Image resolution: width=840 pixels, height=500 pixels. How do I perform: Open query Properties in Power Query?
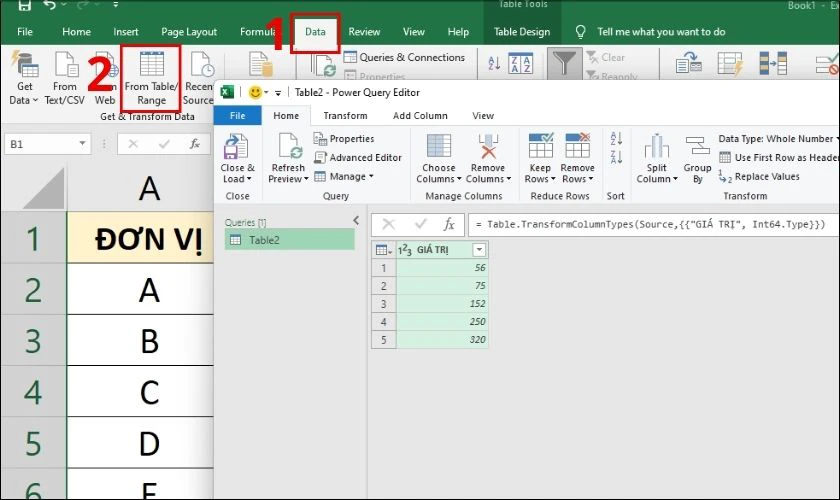click(x=344, y=139)
